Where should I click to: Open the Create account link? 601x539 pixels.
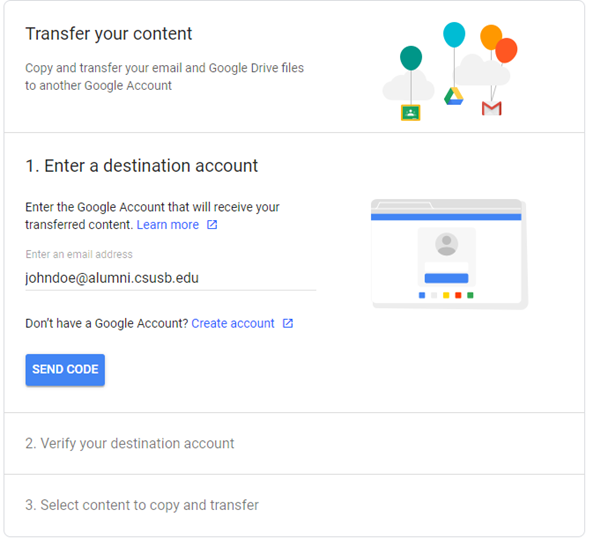point(232,323)
